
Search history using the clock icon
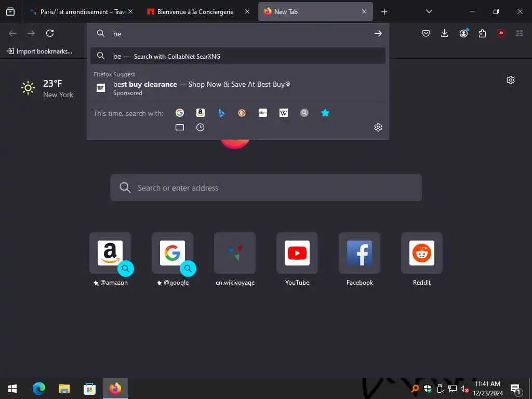click(200, 128)
